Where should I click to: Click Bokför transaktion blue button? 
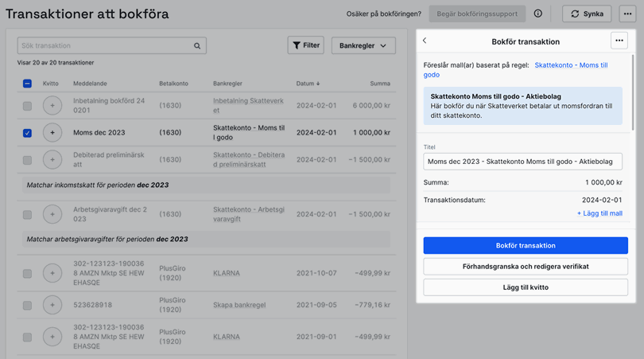click(x=525, y=245)
